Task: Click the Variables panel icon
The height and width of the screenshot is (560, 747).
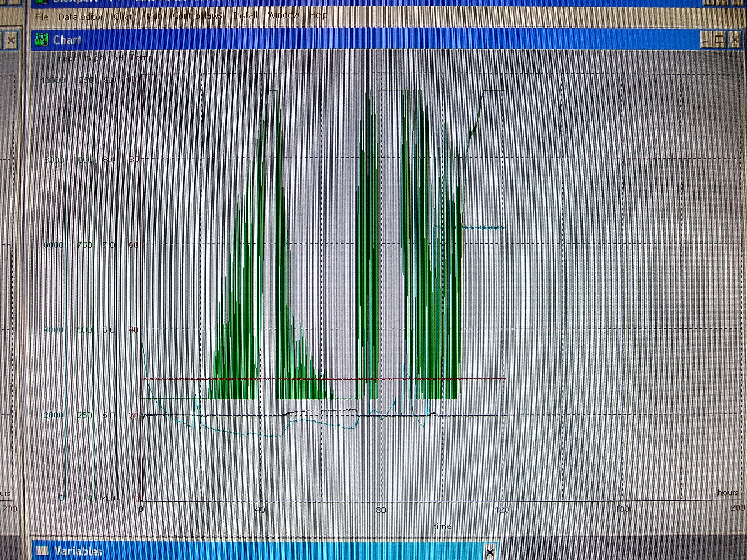Action: coord(42,551)
